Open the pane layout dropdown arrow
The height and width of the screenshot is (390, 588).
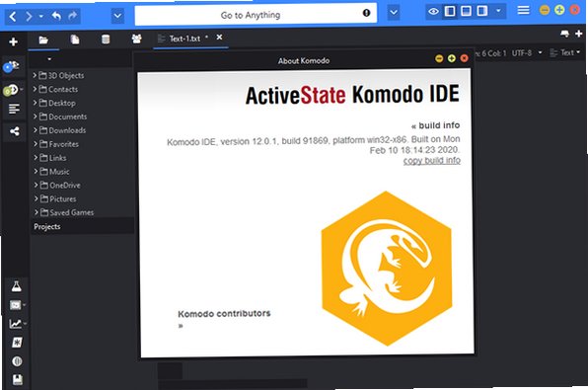click(498, 11)
